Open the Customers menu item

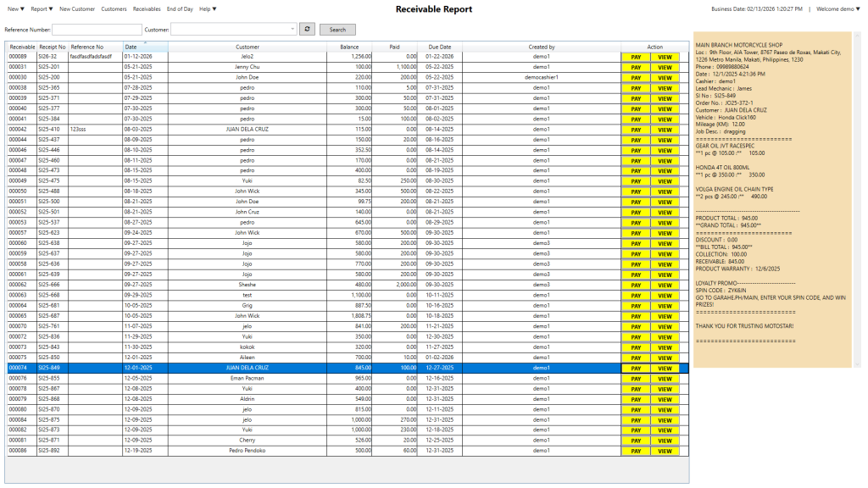pos(114,8)
